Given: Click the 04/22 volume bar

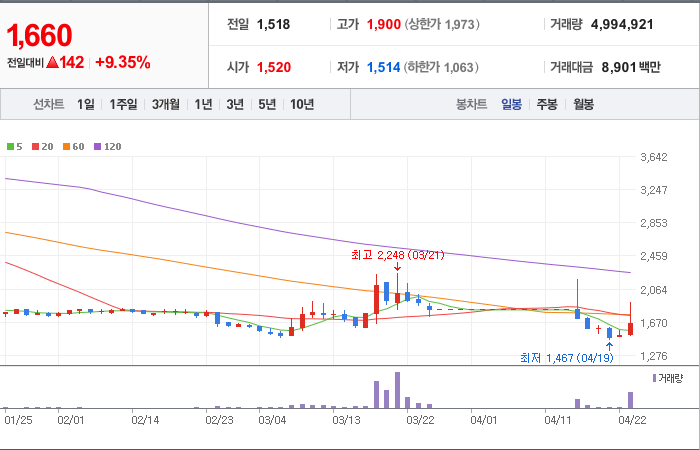Looking at the screenshot, I should coord(630,400).
